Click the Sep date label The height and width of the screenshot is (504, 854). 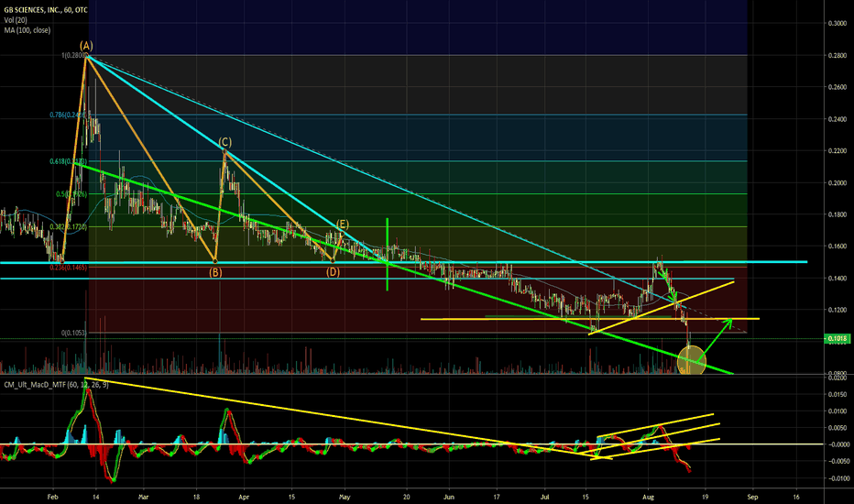point(752,497)
